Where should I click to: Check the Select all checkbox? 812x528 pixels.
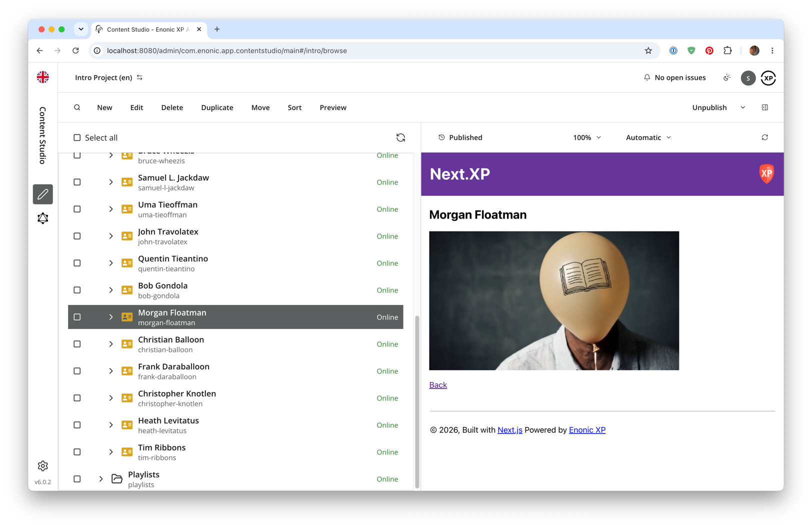click(x=77, y=137)
